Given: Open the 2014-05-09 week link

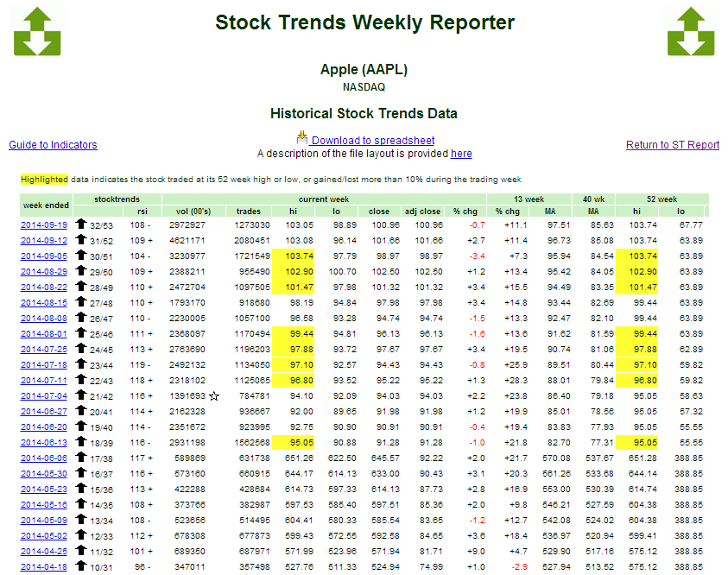Looking at the screenshot, I should (x=44, y=521).
